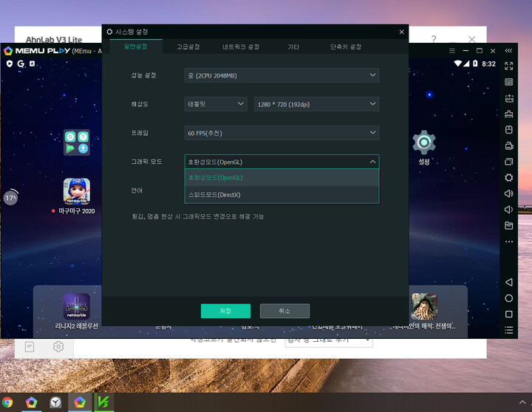Expand the 60 FPS frame rate dropdown

point(282,133)
